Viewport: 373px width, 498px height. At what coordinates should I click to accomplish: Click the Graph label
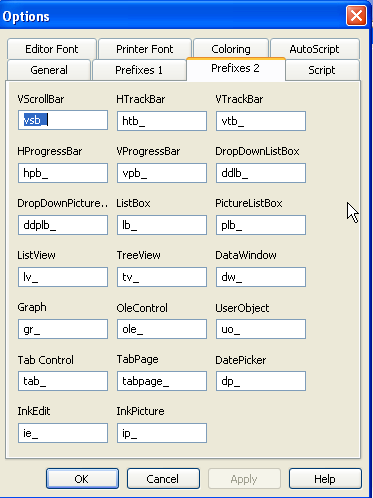[x=32, y=308]
